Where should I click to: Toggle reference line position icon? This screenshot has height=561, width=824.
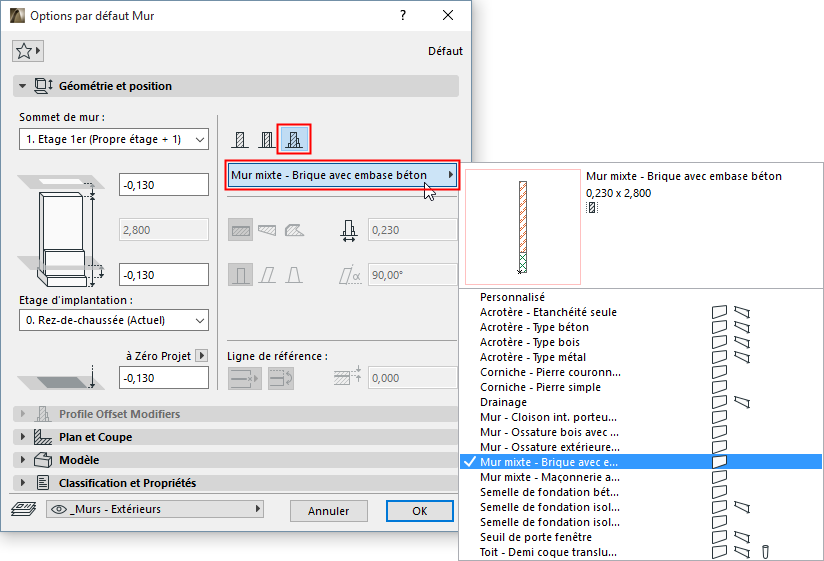coord(244,378)
